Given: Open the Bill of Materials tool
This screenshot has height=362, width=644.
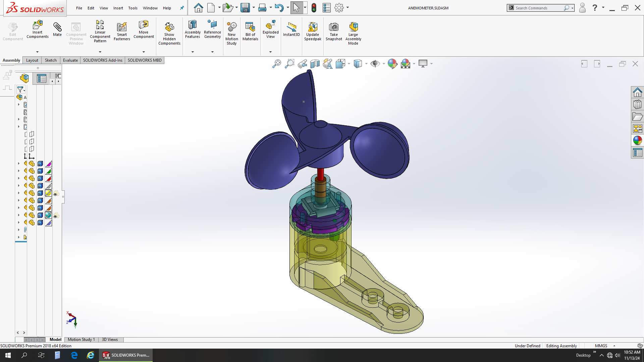Looking at the screenshot, I should pyautogui.click(x=250, y=32).
